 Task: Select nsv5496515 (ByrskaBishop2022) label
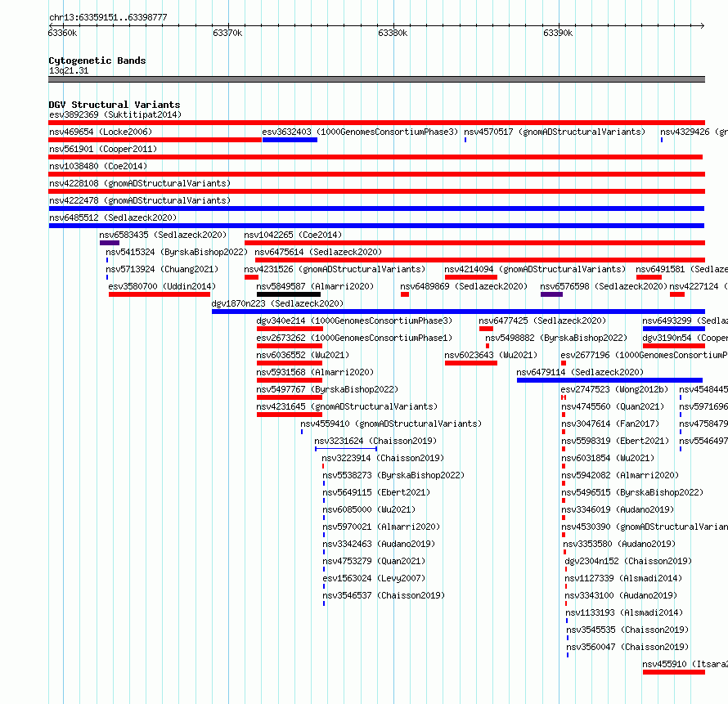[632, 492]
